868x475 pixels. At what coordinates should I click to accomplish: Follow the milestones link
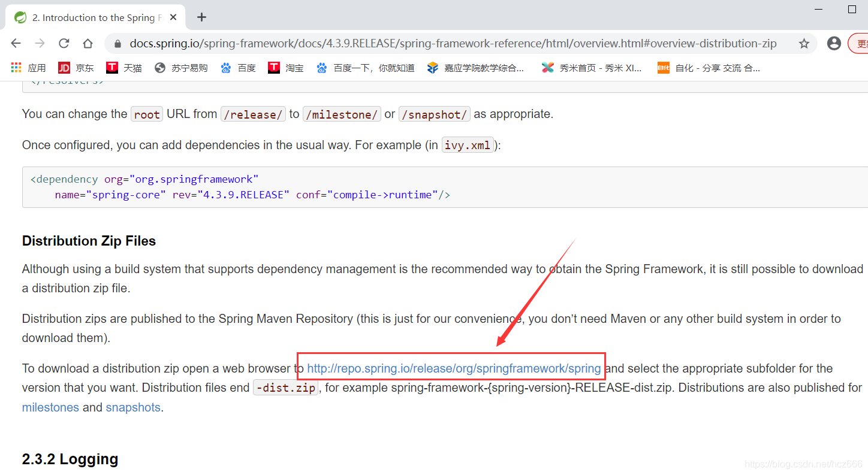click(50, 407)
